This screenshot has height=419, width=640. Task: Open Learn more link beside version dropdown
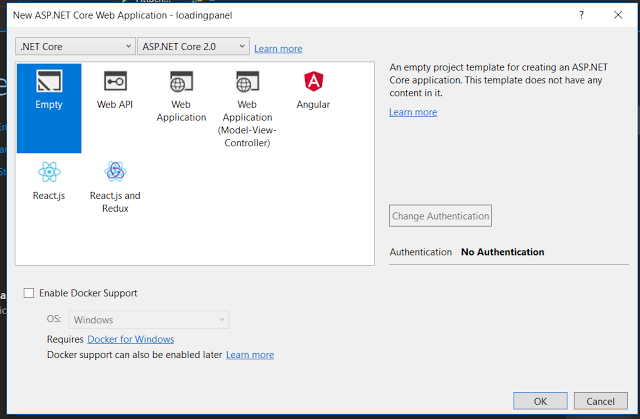[278, 49]
